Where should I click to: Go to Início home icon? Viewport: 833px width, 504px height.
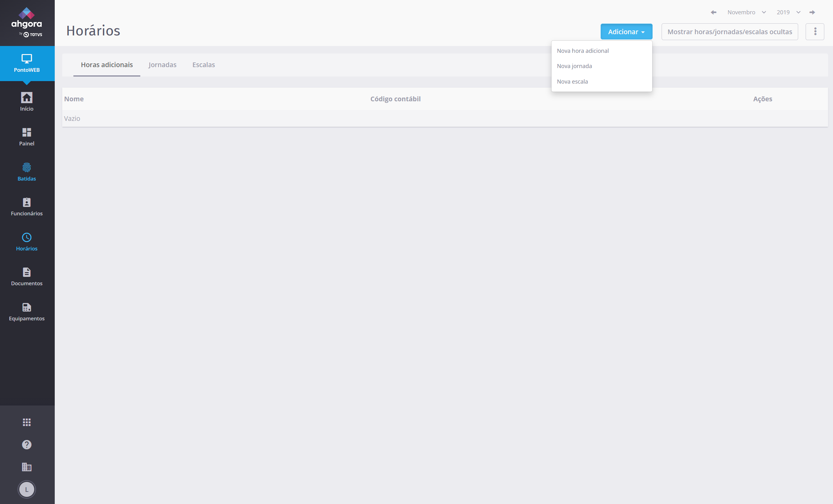pos(27,98)
